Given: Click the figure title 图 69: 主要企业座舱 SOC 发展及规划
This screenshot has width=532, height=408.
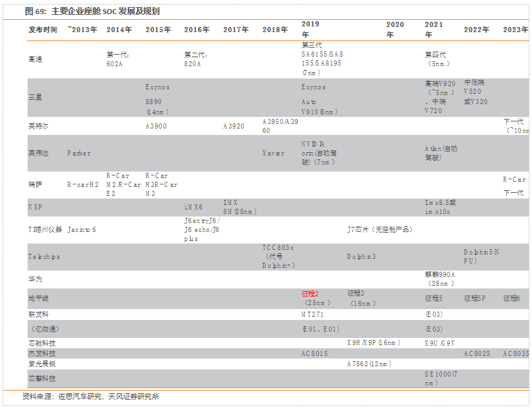Looking at the screenshot, I should 92,11.
